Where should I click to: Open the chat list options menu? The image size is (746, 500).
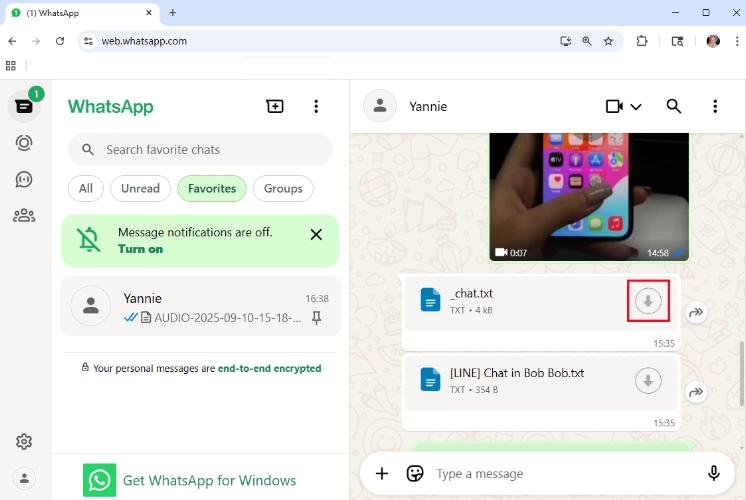tap(316, 107)
